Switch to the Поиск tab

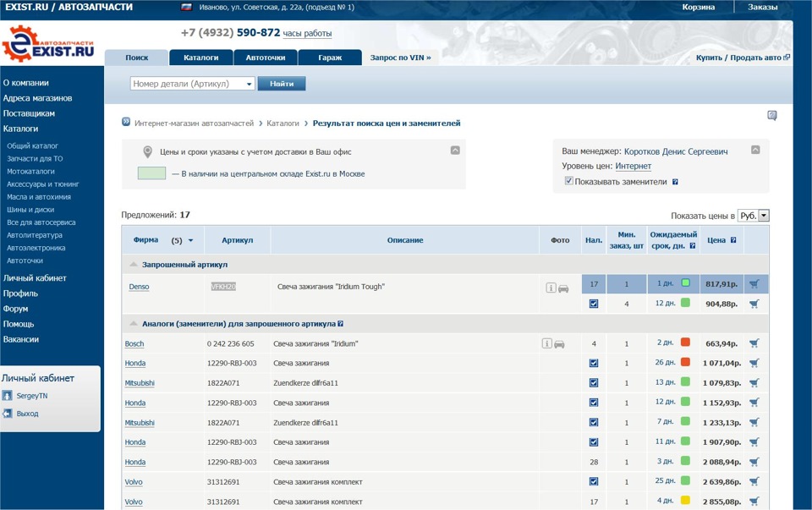click(x=137, y=58)
